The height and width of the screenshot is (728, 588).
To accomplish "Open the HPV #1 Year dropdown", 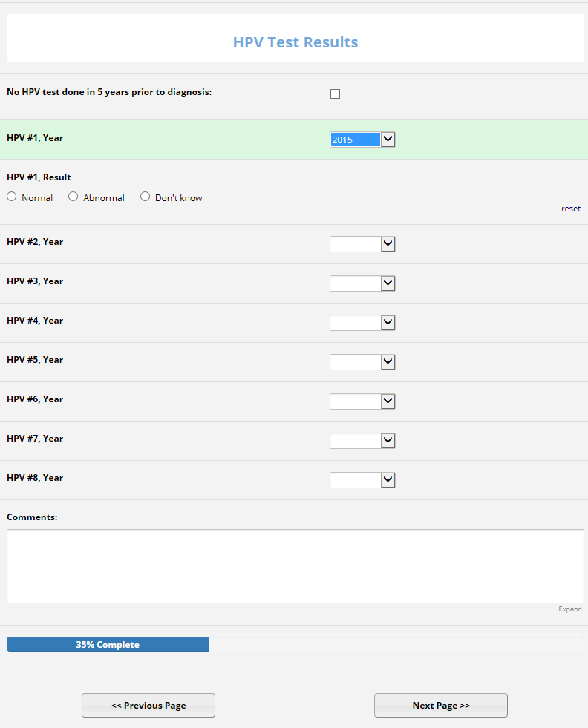I will click(362, 140).
